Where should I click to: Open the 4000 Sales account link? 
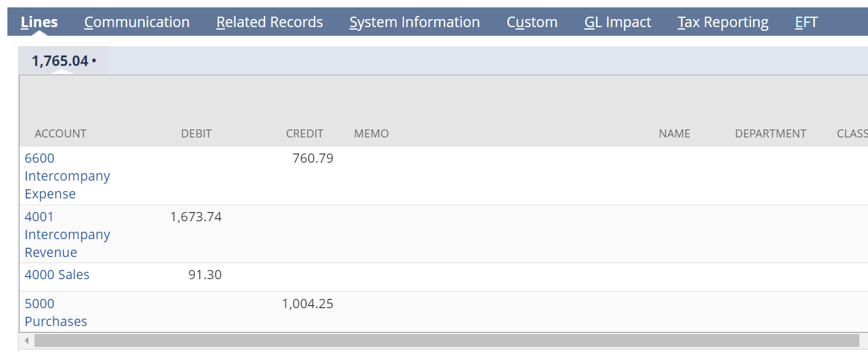pyautogui.click(x=57, y=275)
